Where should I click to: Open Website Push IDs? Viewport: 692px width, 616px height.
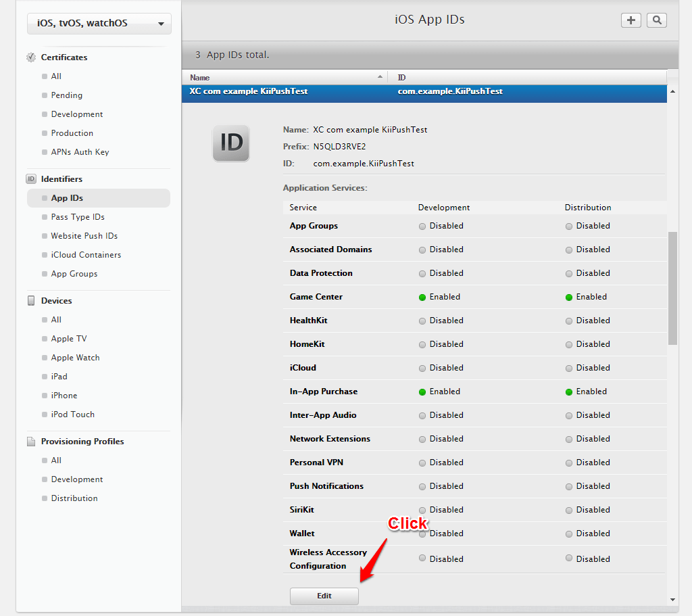(x=84, y=236)
